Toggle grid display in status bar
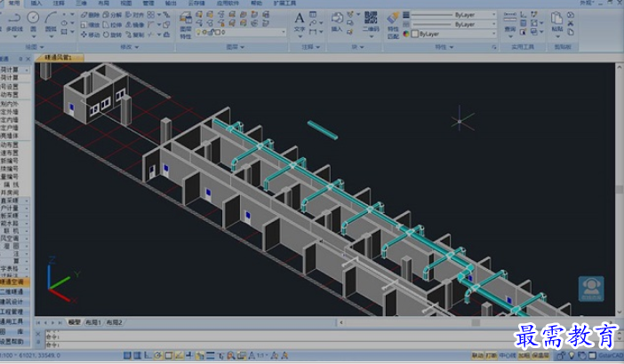Screen dimensions: 624x364 pyautogui.click(x=137, y=356)
